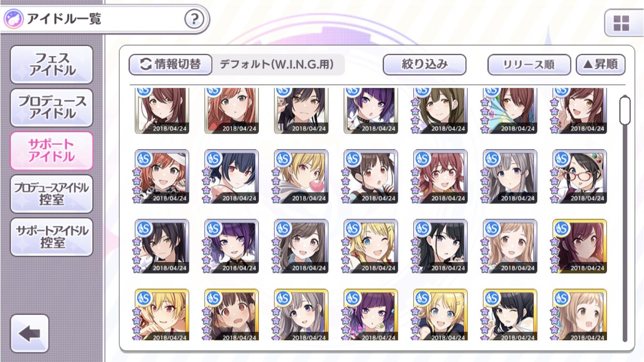This screenshot has width=644, height=362.
Task: Open the フェスアイドル tab
Action: [52, 65]
